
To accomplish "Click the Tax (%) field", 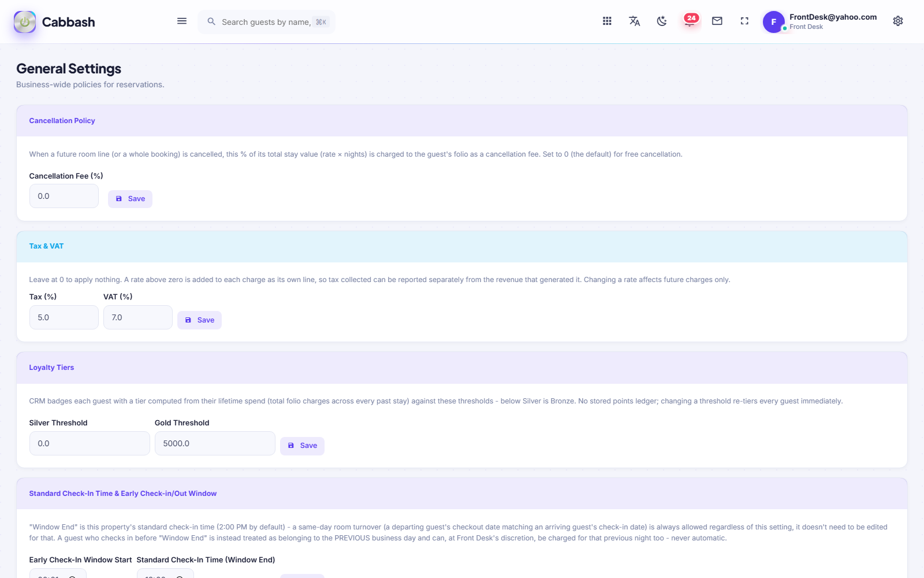I will 64,317.
